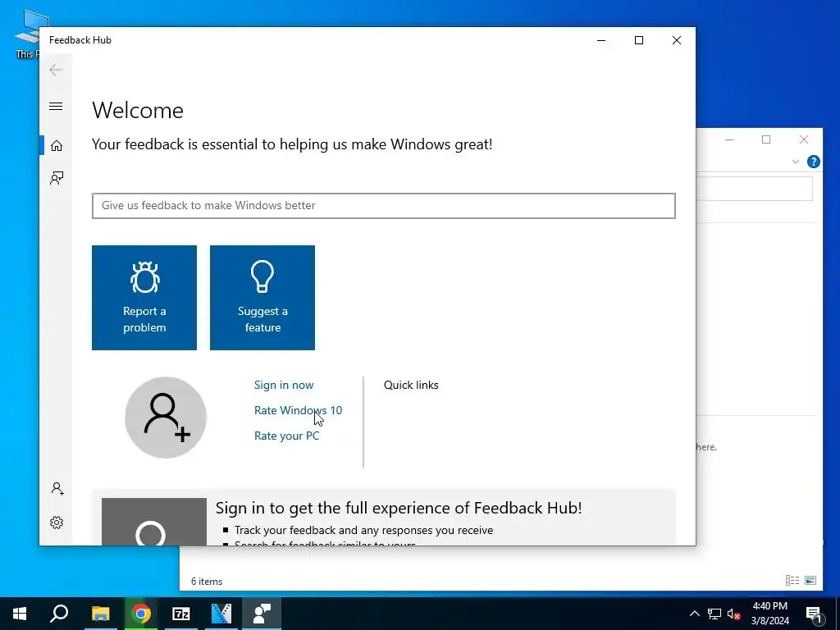Launch Google Chrome from the taskbar

(141, 614)
